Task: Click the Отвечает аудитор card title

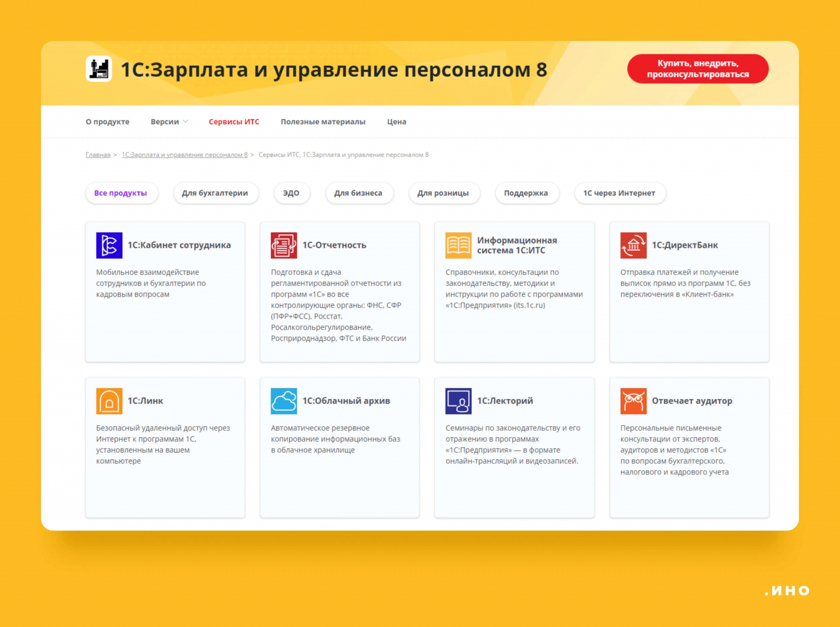Action: (692, 401)
